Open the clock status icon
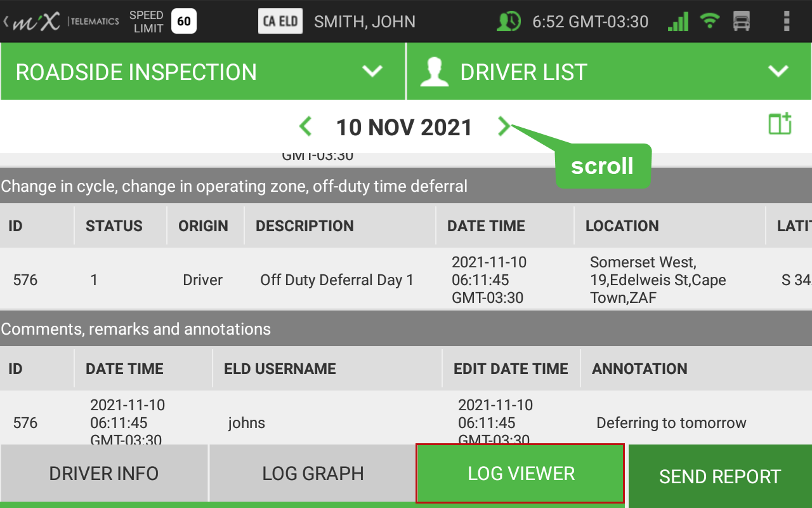Screen dimensions: 812x508 point(508,22)
